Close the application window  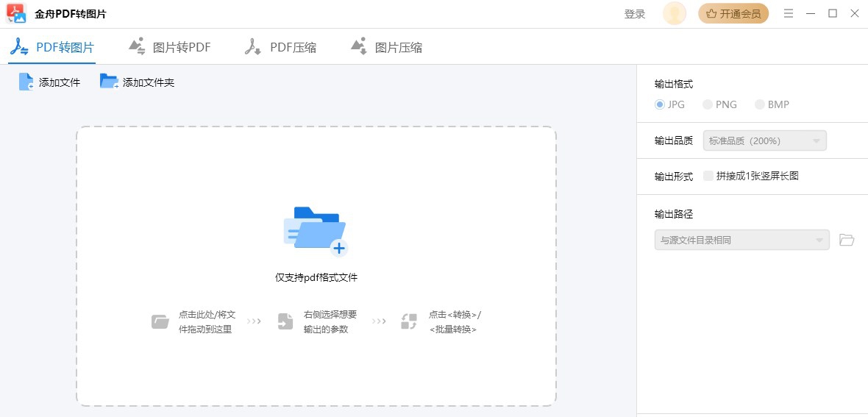(x=855, y=14)
